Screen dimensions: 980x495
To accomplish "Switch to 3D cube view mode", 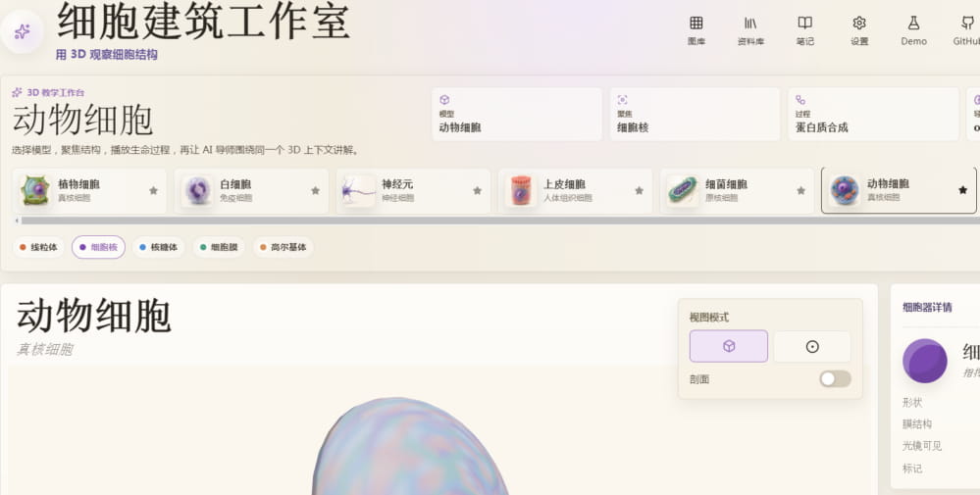I will tap(729, 346).
